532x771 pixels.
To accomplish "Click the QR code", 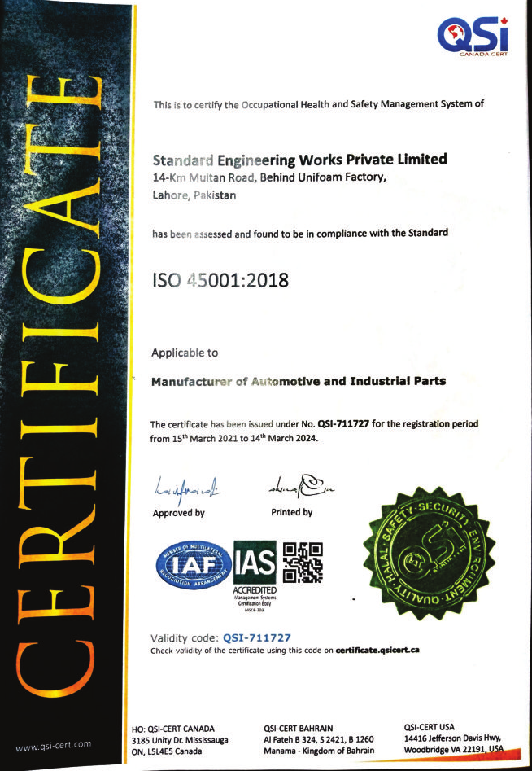I will 303,562.
